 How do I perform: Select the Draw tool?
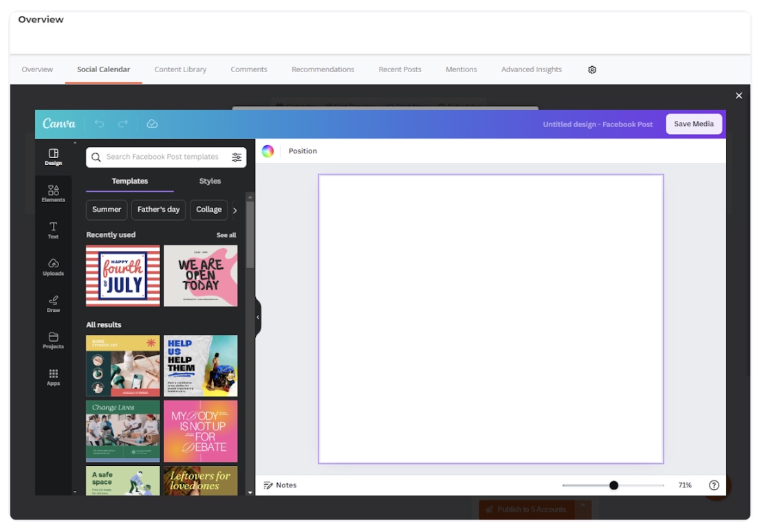pyautogui.click(x=53, y=304)
